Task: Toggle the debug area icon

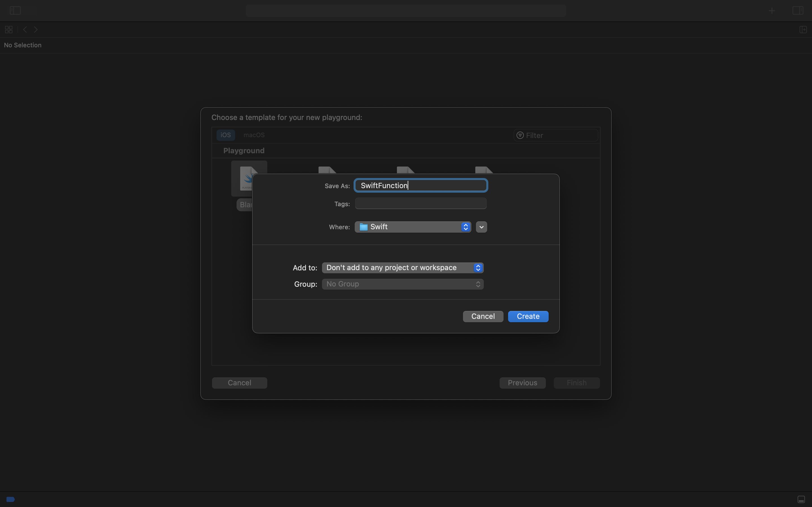Action: coord(801,499)
